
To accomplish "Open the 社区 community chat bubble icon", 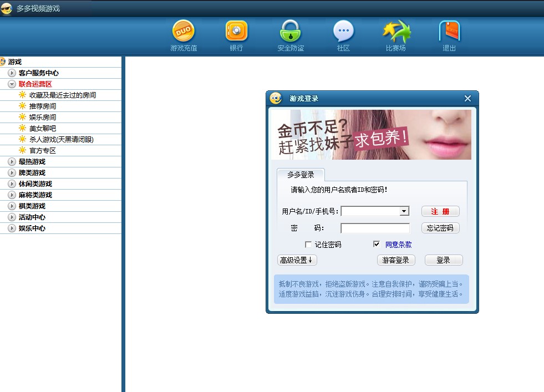I will coord(343,31).
